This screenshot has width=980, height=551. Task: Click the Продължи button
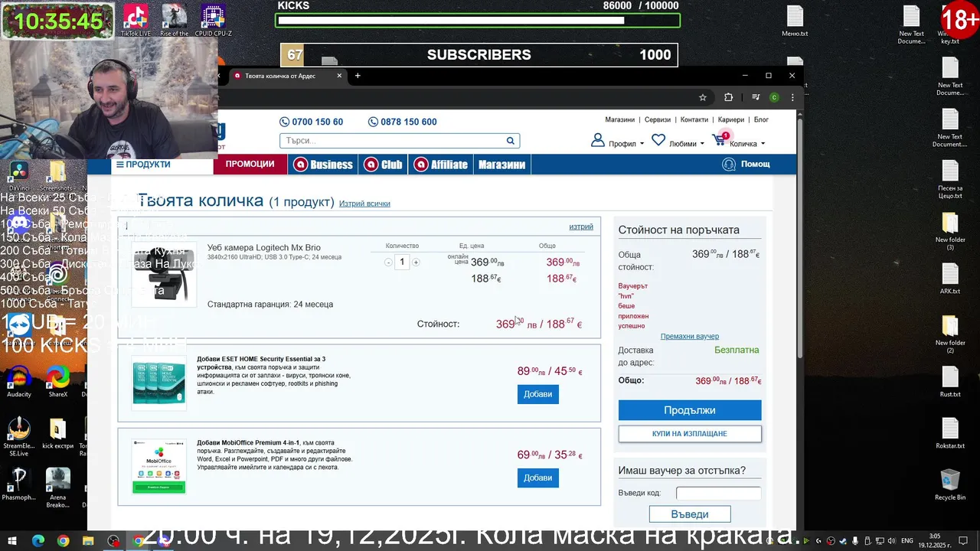[690, 410]
